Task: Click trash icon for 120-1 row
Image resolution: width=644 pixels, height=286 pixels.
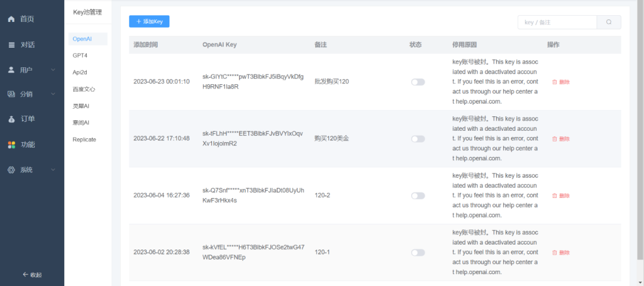Action: coord(555,252)
